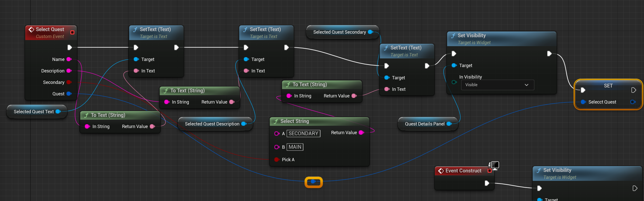Click the SET node execution output pin
Screen dimensions: 644x201
[x=634, y=90]
